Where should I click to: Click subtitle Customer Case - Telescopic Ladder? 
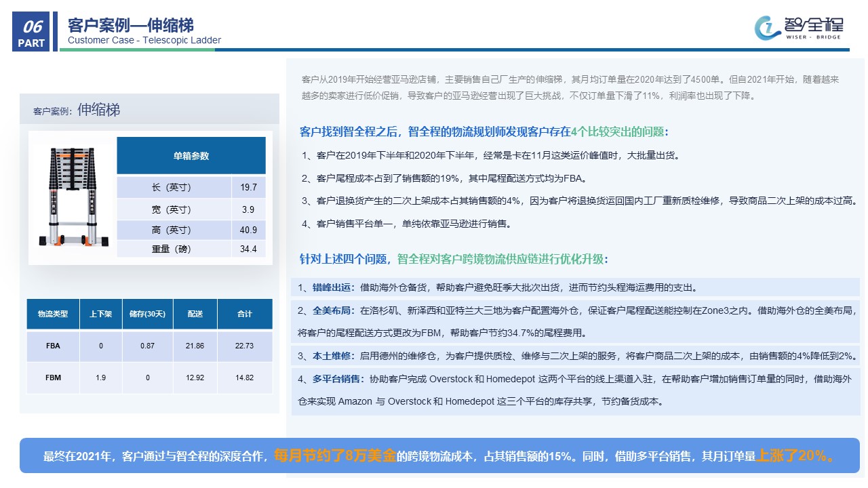point(144,41)
